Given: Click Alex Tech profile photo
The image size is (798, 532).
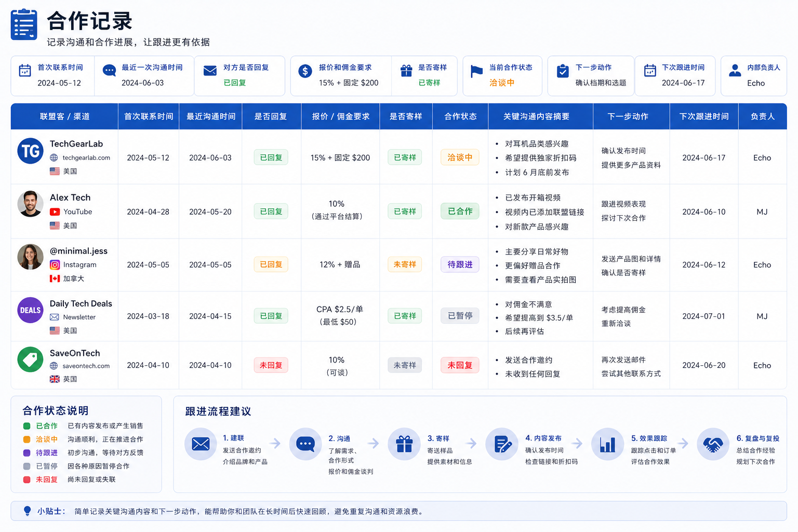Looking at the screenshot, I should coord(30,204).
